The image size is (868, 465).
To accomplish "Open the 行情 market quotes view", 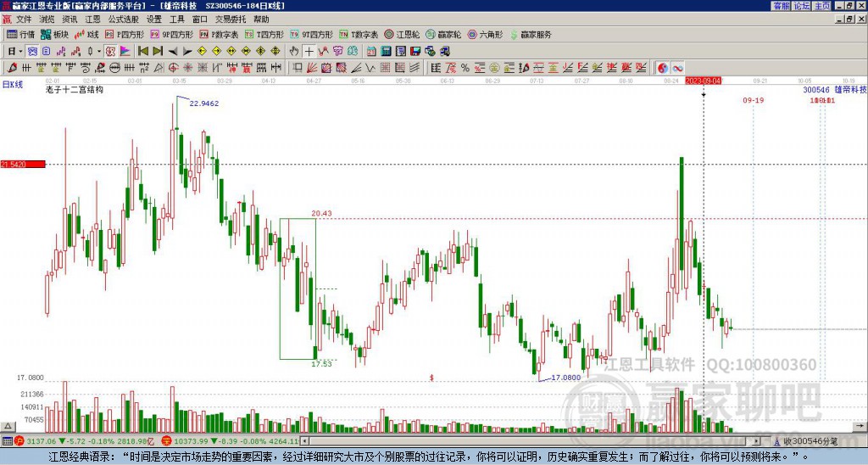I will (x=20, y=35).
